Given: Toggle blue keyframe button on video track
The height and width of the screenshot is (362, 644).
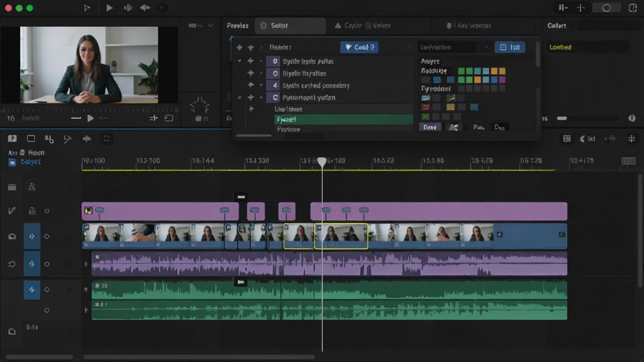Looking at the screenshot, I should point(31,236).
